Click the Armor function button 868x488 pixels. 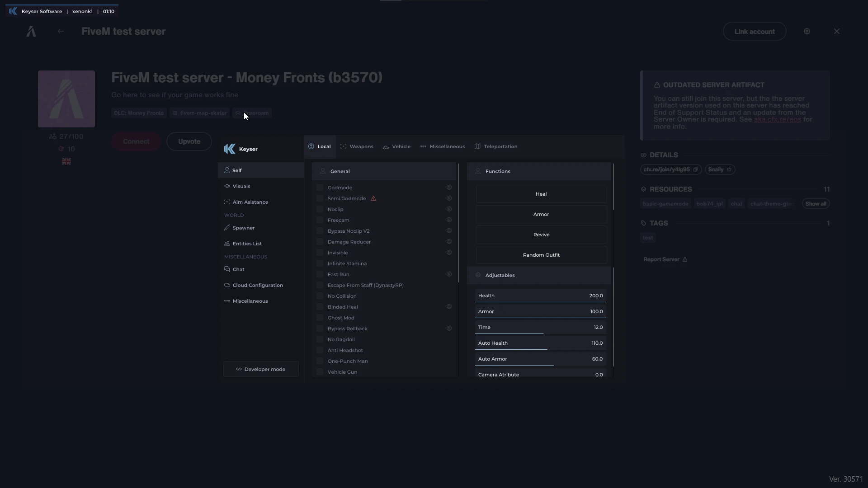[x=541, y=214]
